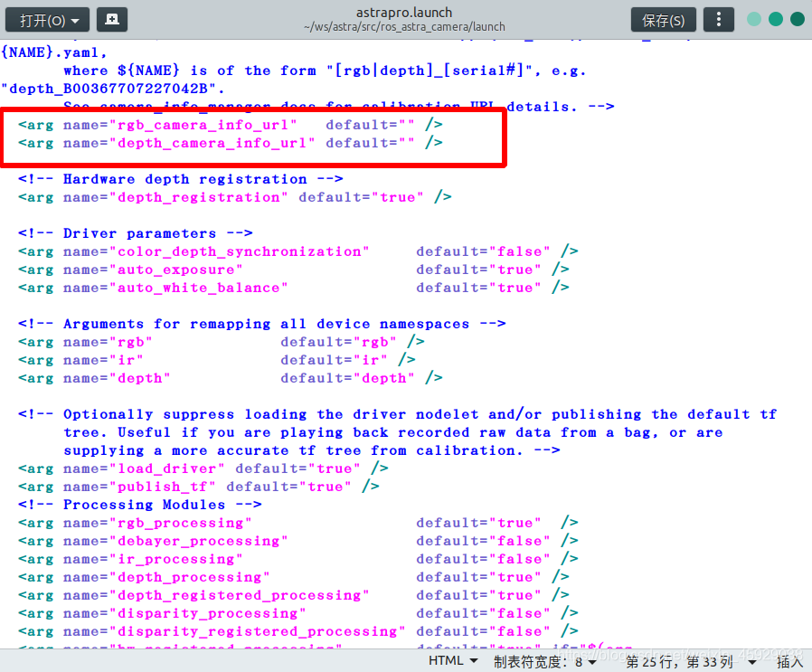Viewport: 812px width, 672px height.
Task: Click the Driver parameters comment
Action: click(135, 233)
